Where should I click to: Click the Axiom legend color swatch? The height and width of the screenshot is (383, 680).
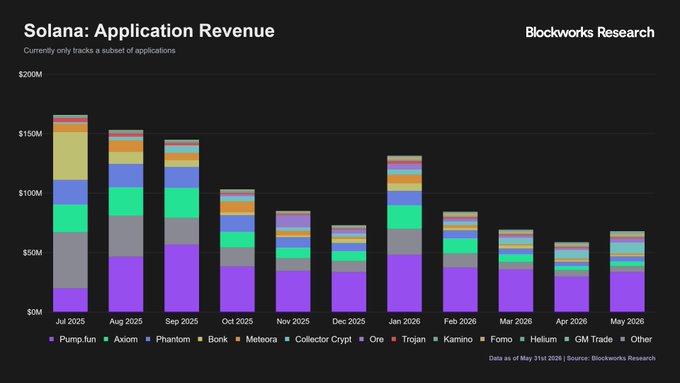click(106, 339)
